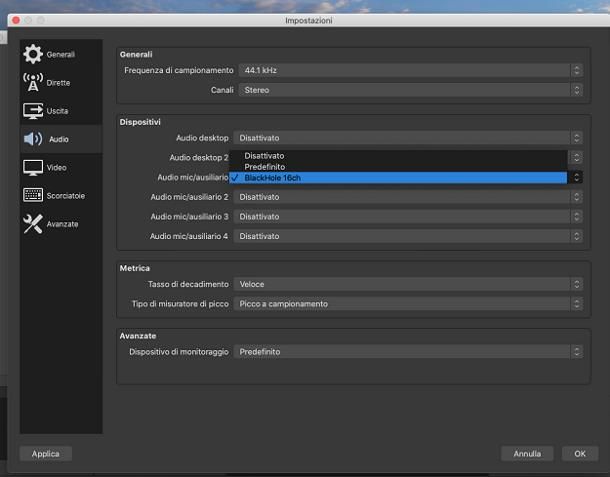Image resolution: width=610 pixels, height=477 pixels.
Task: Open the Generali settings gear icon
Action: pos(33,54)
